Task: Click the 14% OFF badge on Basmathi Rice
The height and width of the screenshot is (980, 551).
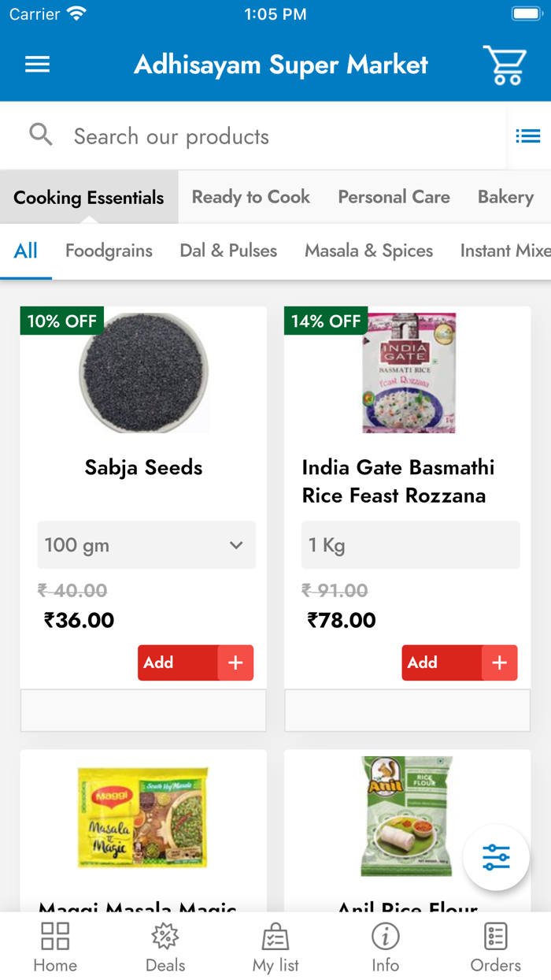Action: 325,321
